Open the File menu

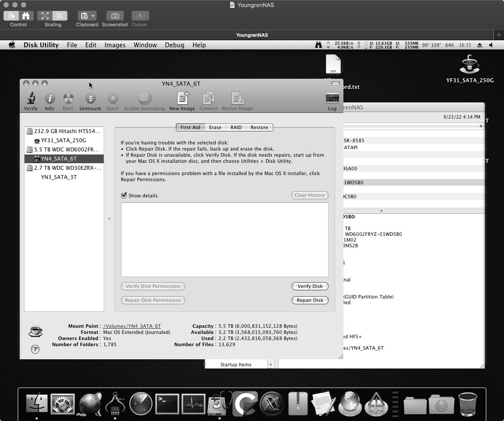tap(72, 45)
